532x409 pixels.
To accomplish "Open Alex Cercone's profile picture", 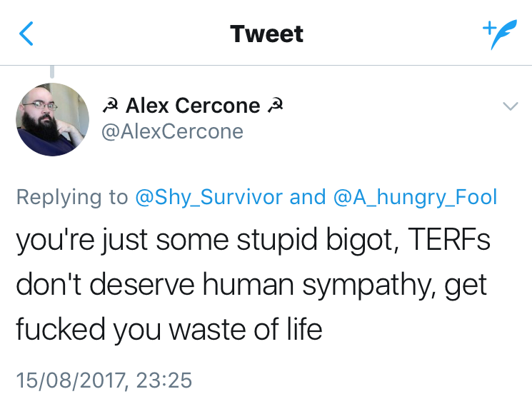I will pyautogui.click(x=53, y=119).
